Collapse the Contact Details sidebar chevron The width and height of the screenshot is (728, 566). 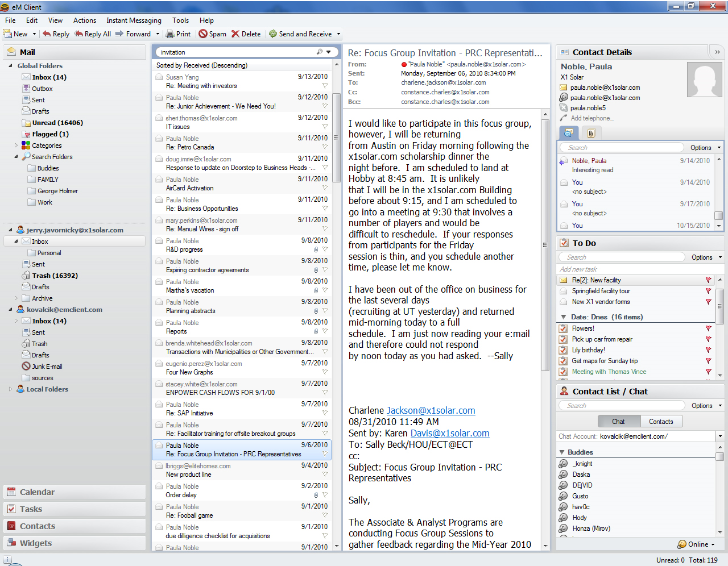coord(717,52)
